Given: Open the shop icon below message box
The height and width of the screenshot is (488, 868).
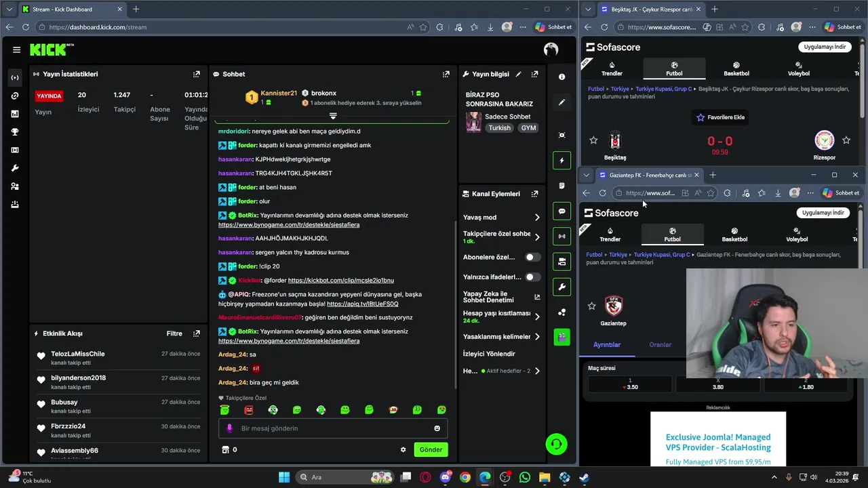Looking at the screenshot, I should tap(226, 449).
